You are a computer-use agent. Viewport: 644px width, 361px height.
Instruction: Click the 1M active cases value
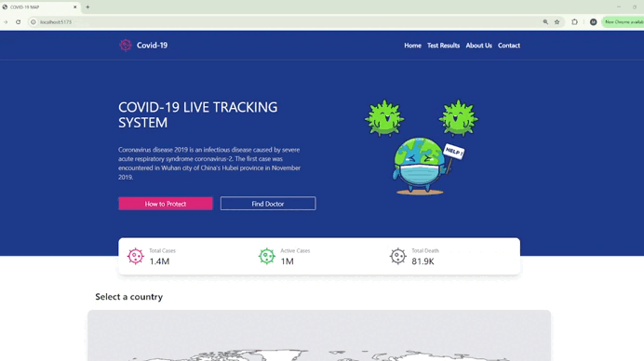(287, 261)
